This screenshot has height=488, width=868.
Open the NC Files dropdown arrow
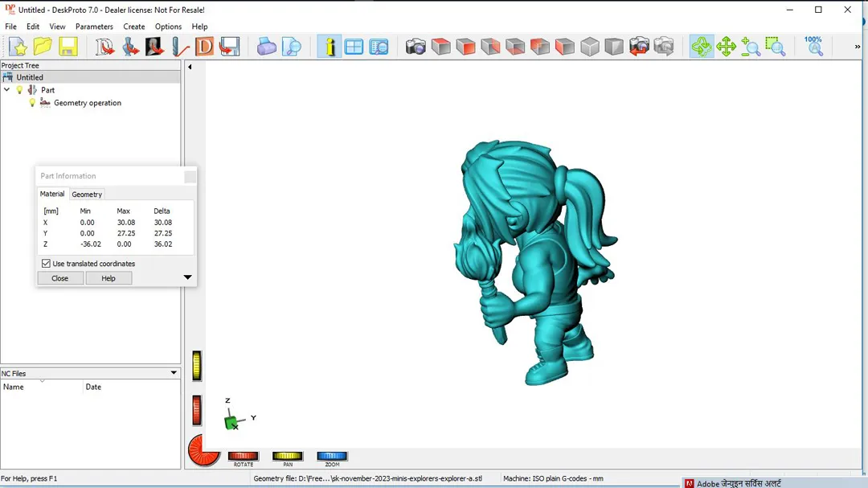tap(174, 373)
